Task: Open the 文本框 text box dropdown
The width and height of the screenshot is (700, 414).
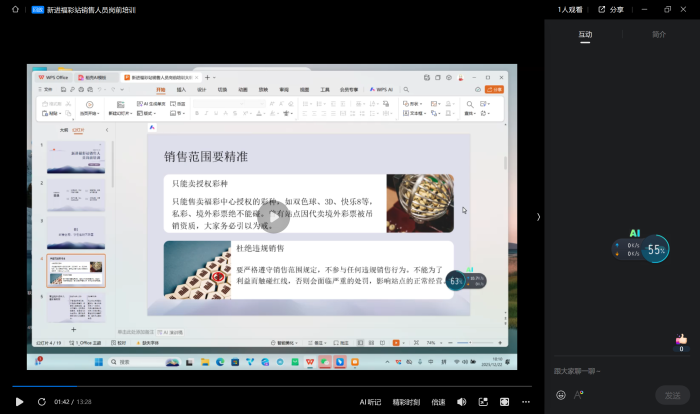Action: 415,113
